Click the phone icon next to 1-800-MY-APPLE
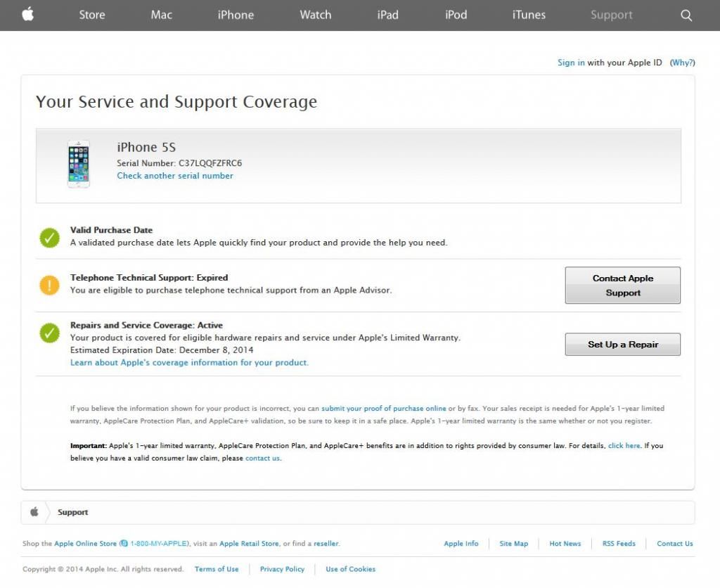720x588 pixels. [x=124, y=544]
